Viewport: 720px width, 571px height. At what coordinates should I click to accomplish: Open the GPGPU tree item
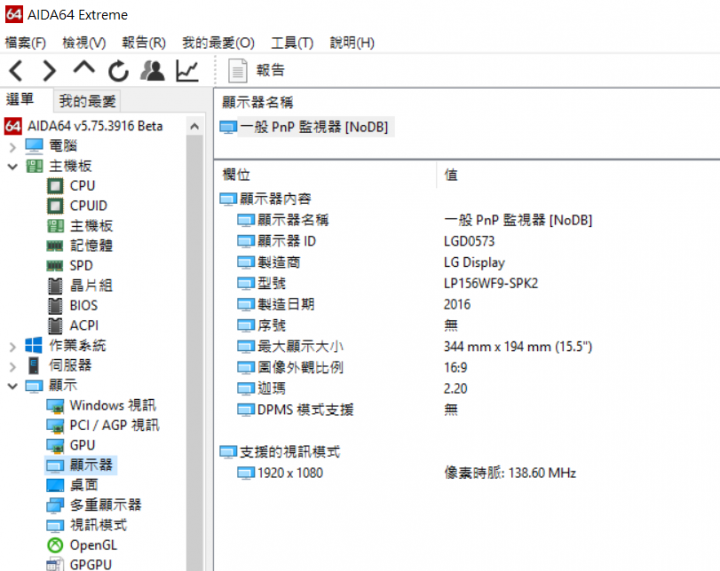coord(79,564)
